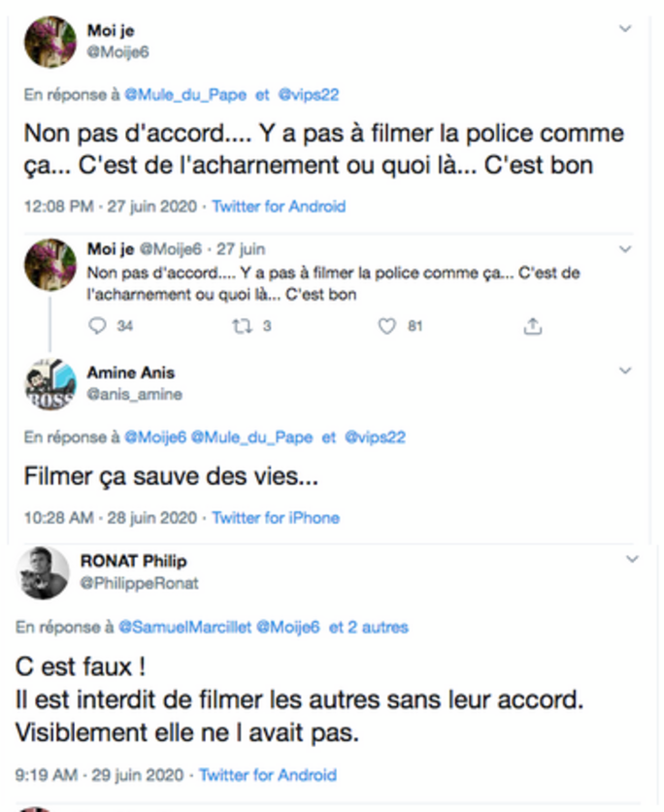Open the chevron menu on RONAT Philip tweet
Image resolution: width=664 pixels, height=812 pixels.
tap(633, 560)
